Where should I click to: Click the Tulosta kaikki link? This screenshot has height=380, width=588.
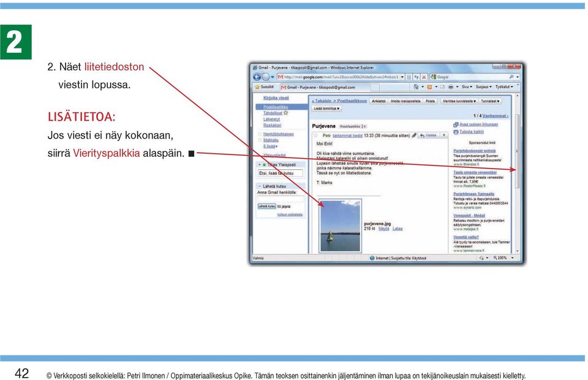tap(472, 132)
